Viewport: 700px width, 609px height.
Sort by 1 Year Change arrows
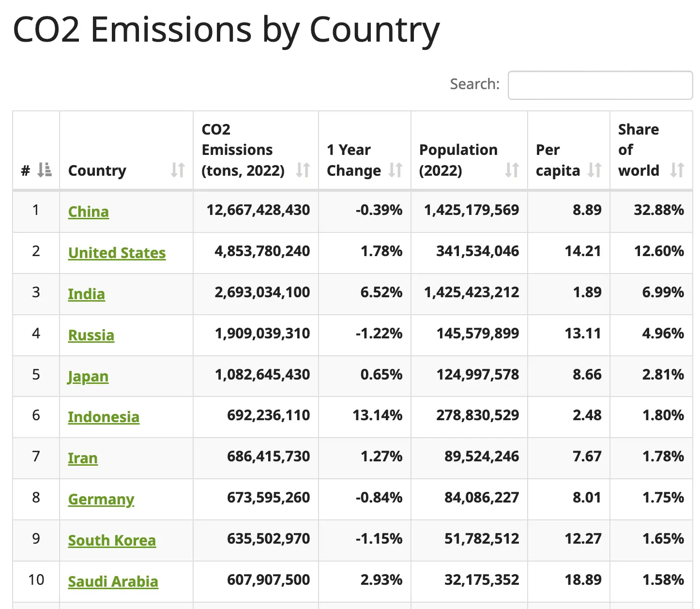coord(396,170)
